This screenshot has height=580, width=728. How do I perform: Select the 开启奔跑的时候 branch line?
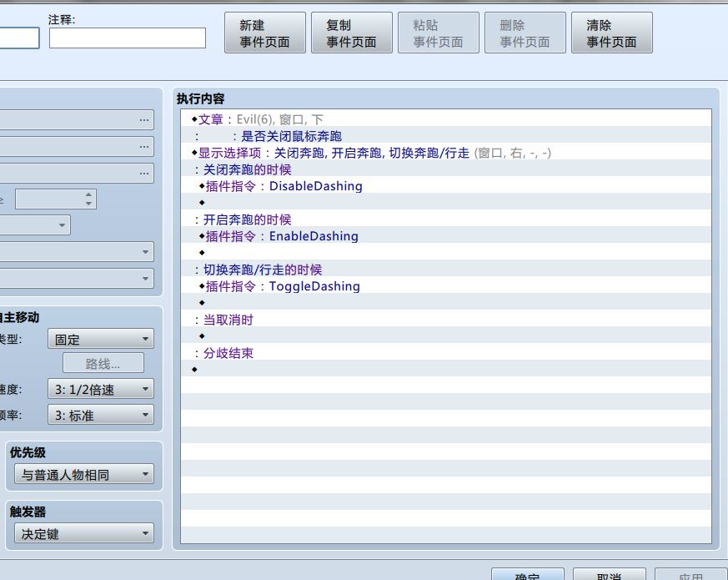pos(445,219)
